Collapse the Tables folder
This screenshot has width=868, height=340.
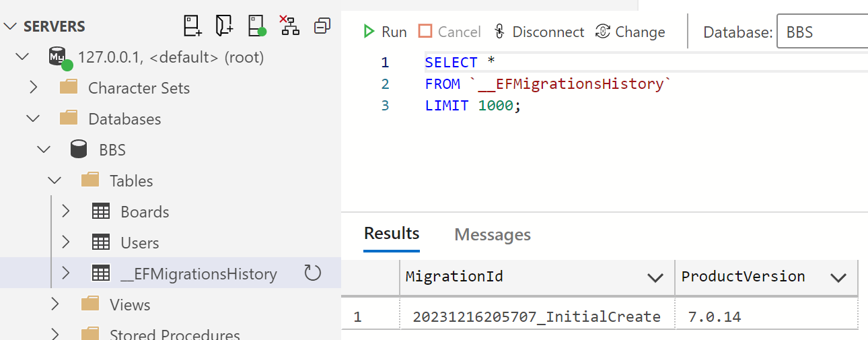(x=55, y=181)
